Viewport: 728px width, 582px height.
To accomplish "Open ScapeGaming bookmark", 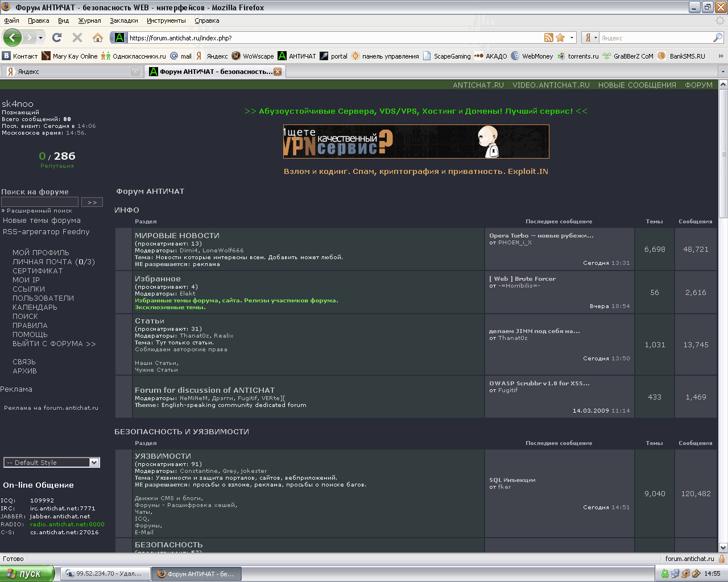I will tap(447, 56).
